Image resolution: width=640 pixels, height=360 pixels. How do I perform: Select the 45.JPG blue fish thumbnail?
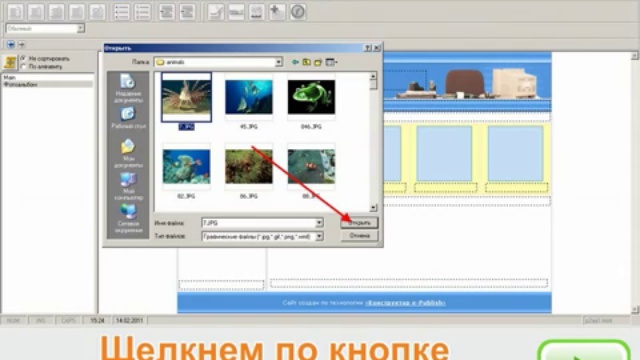[x=249, y=97]
